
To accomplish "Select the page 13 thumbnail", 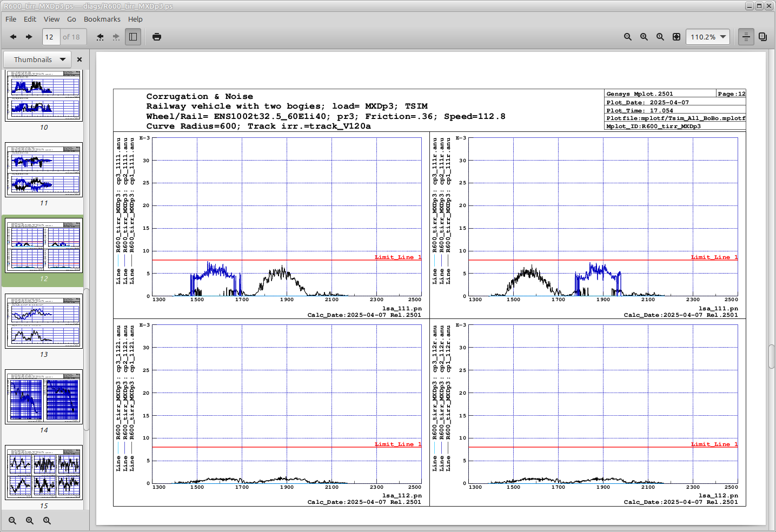I will 44,321.
